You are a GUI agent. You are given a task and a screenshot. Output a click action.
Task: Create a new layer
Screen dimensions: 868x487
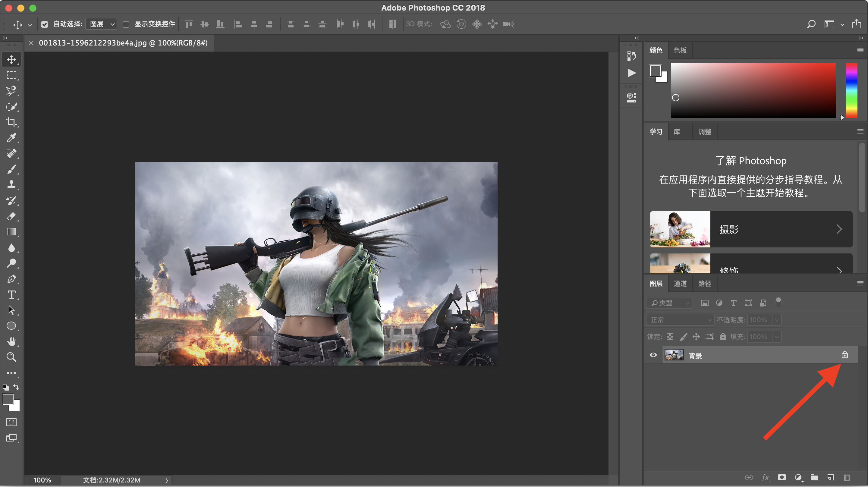coord(831,477)
